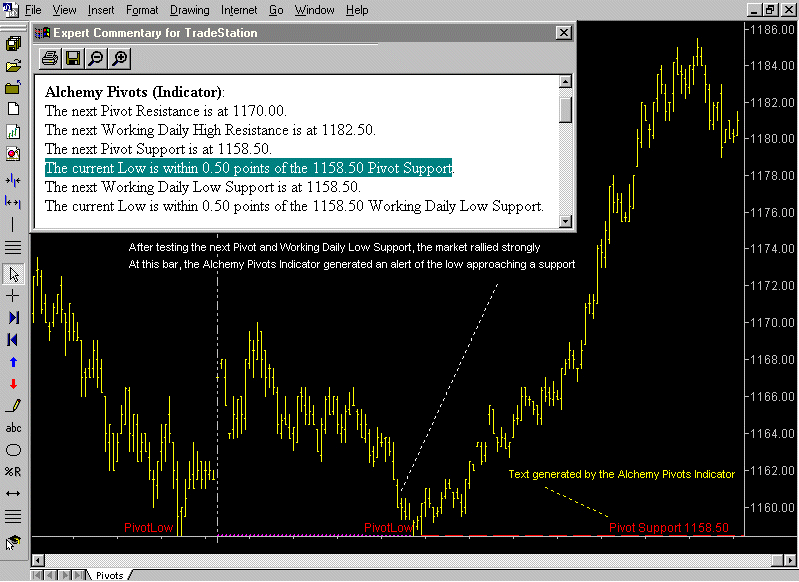Viewport: 799px width, 582px height.
Task: Restore the main window with the restore button
Action: (770, 9)
